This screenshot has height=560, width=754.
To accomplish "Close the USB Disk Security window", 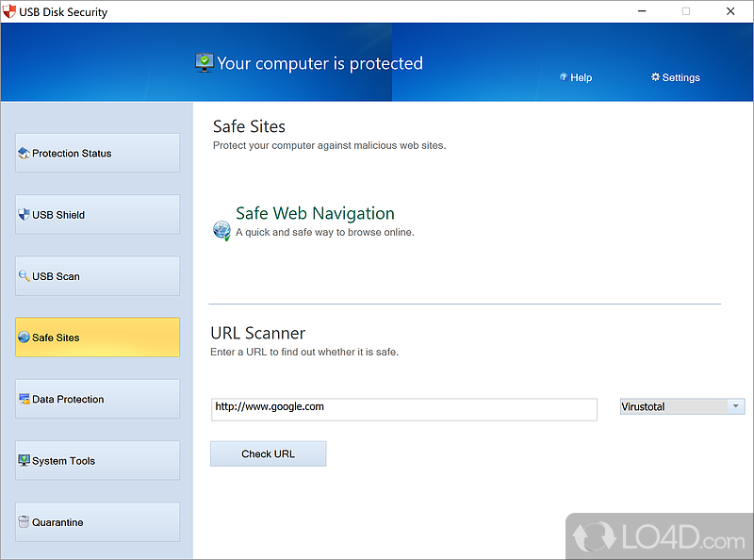I will [x=730, y=11].
